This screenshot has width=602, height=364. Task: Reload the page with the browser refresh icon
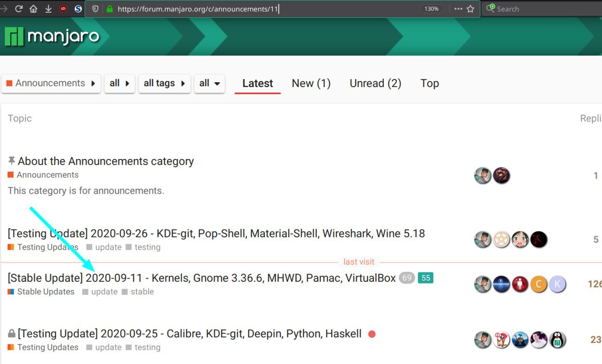point(19,8)
